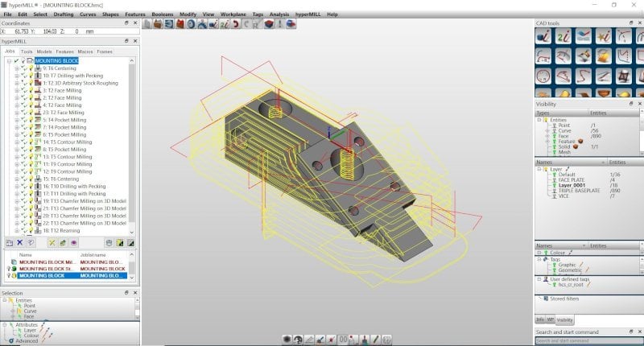Click the Visibility tab at bottom right
Image resolution: width=644 pixels, height=346 pixels.
click(x=565, y=320)
